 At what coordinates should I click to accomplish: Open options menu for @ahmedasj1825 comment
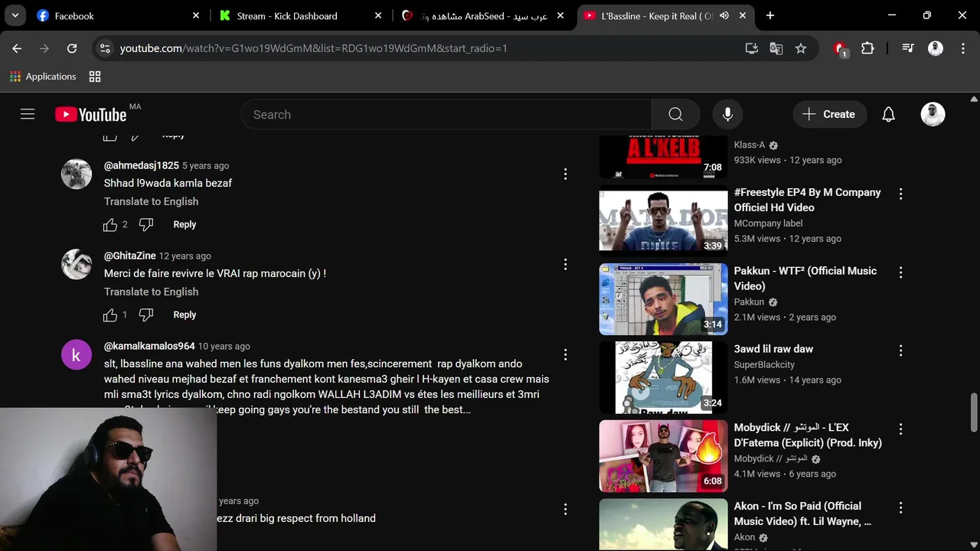click(x=565, y=174)
